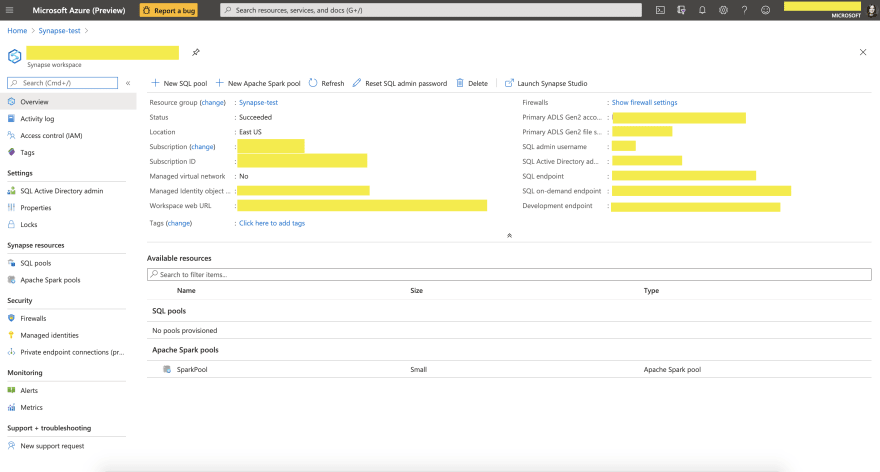Open Firewalls under Security
Screen dimensions: 880x472
click(x=33, y=318)
